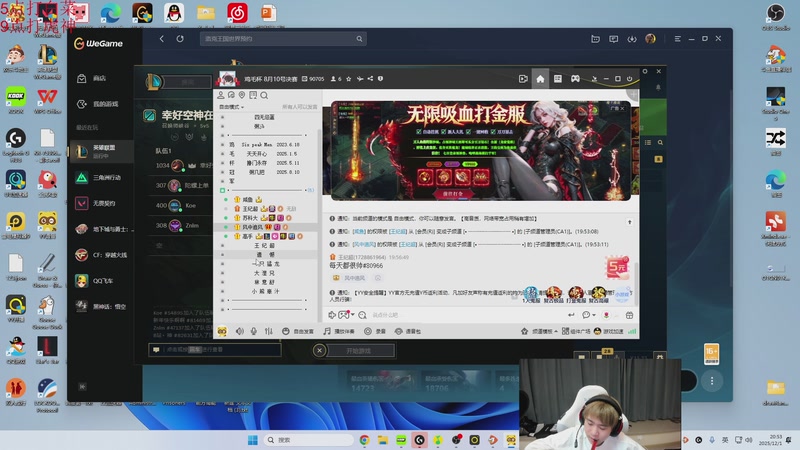
Task: Collapse the WeGame sidebar arrow
Action: 82,387
